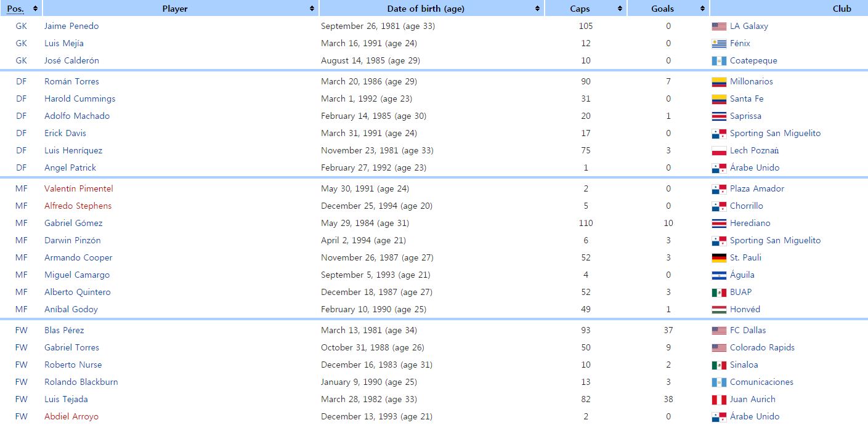Open the Colorado Rapids club link

(x=762, y=348)
